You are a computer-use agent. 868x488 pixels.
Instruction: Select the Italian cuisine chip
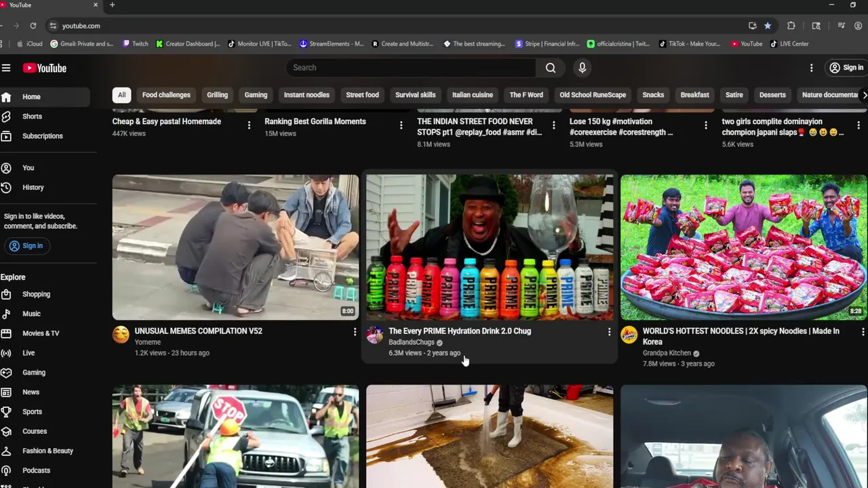[473, 95]
